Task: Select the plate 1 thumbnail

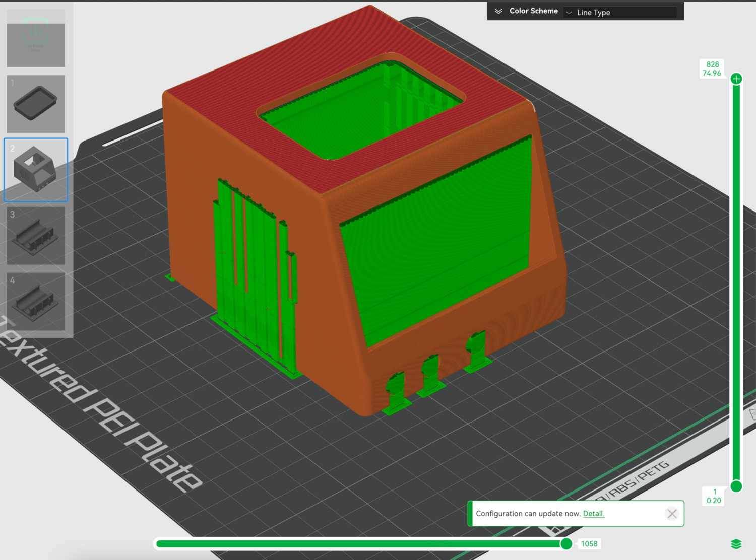Action: click(36, 104)
